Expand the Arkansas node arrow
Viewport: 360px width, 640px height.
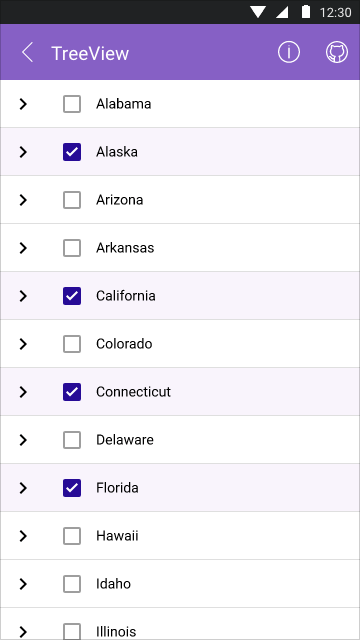click(x=23, y=248)
